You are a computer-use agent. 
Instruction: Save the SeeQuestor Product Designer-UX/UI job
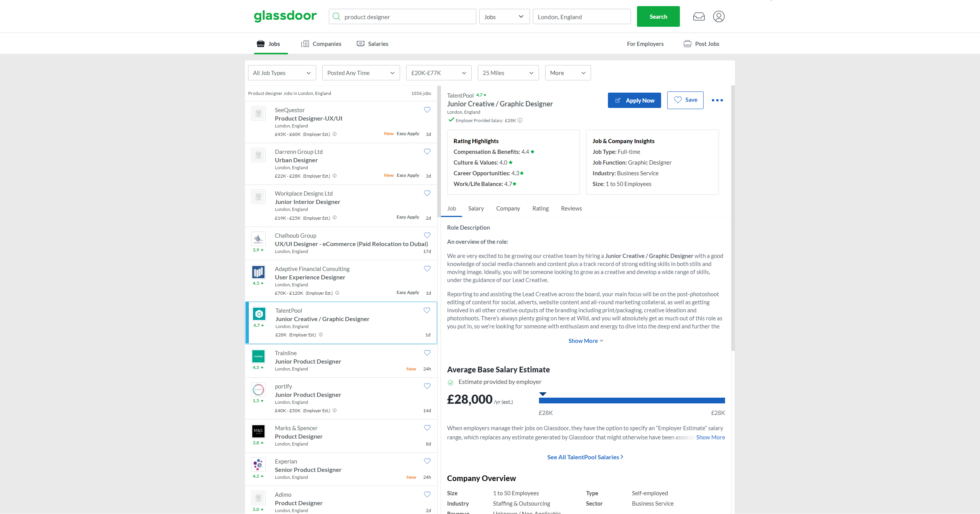(427, 110)
